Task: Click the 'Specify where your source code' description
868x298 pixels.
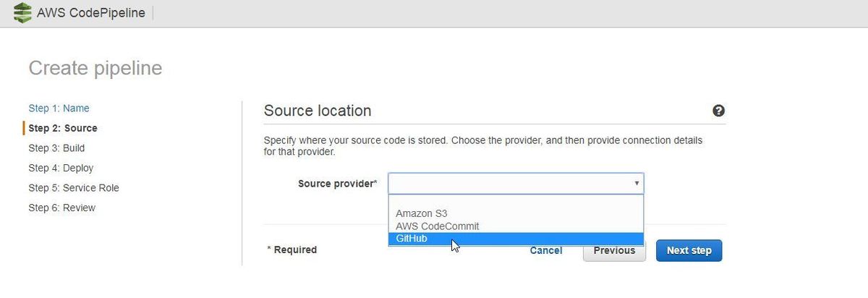Action: click(x=483, y=146)
